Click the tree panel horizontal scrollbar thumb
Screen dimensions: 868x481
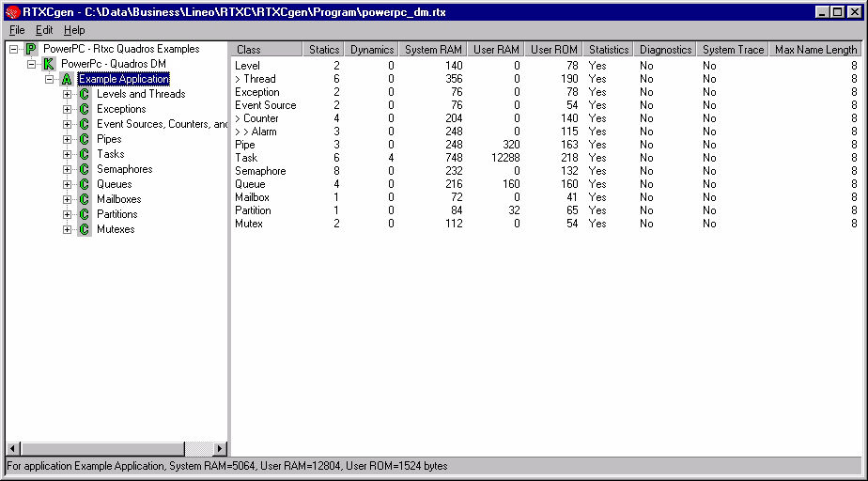(103, 448)
